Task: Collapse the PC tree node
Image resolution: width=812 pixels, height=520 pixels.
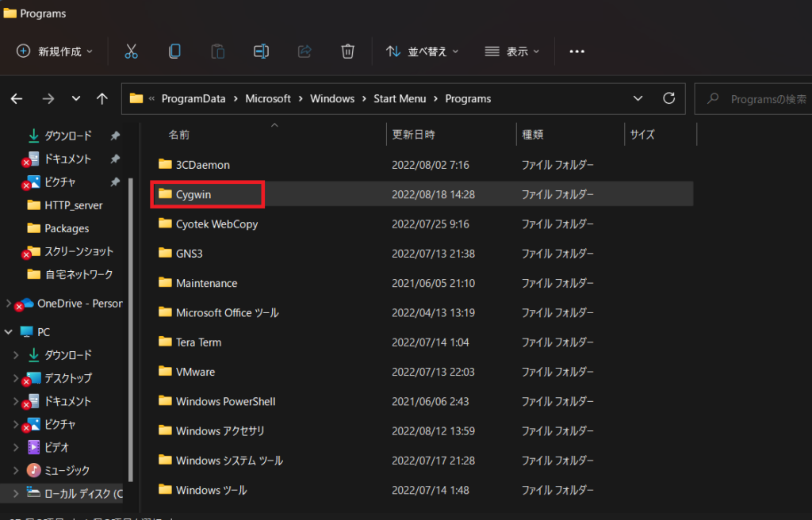Action: tap(9, 332)
